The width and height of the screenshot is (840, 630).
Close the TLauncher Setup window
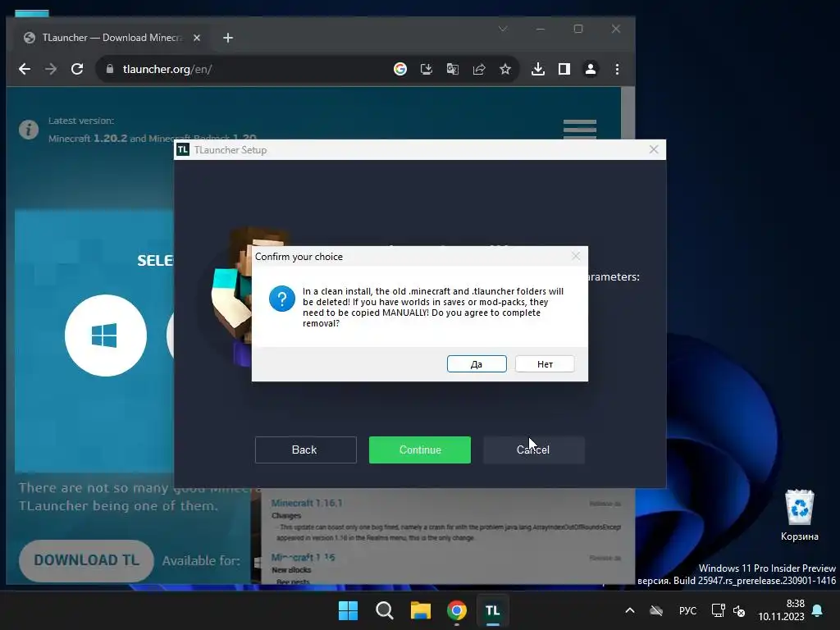(x=654, y=149)
